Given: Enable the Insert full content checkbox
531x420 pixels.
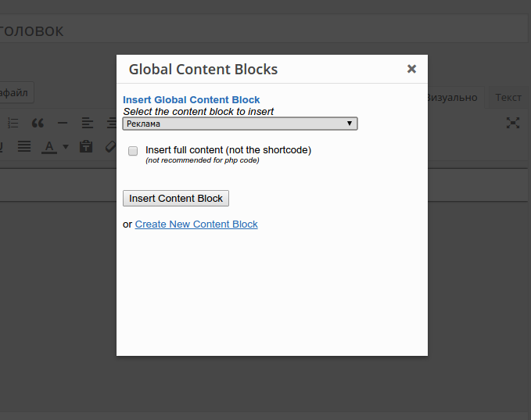Looking at the screenshot, I should [133, 151].
